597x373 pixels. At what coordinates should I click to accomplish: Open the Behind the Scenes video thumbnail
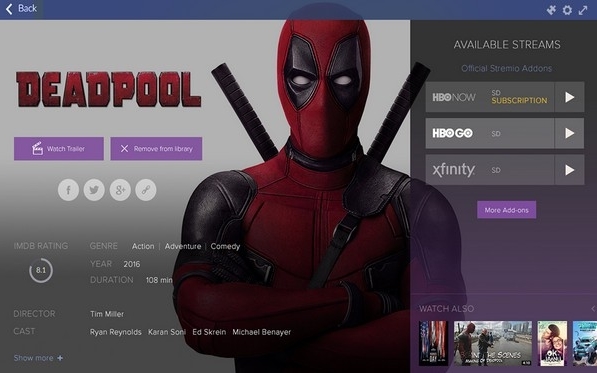(493, 343)
